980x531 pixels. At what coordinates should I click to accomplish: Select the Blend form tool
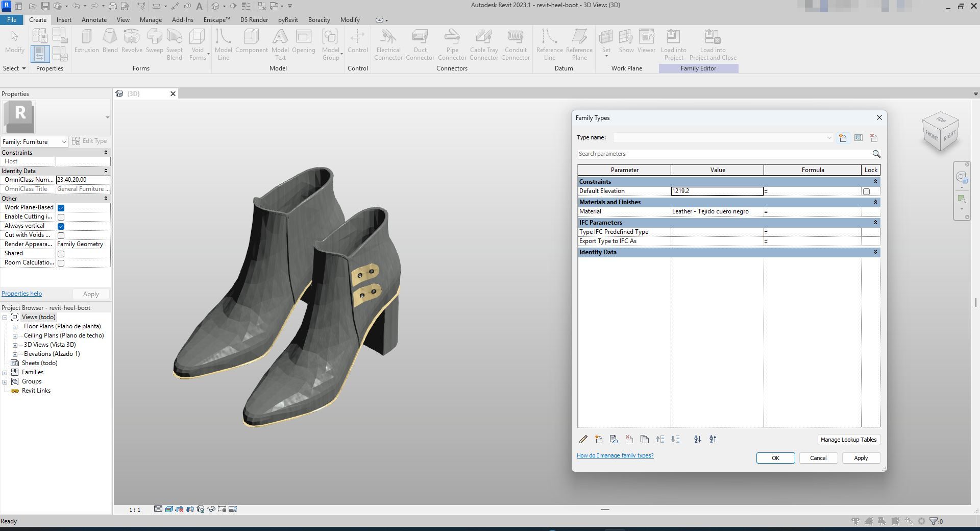[110, 41]
